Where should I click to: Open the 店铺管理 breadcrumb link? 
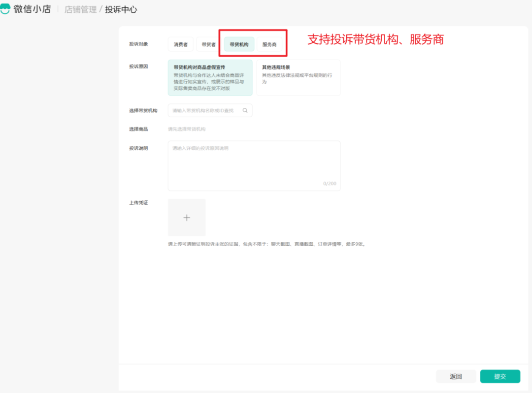point(80,9)
